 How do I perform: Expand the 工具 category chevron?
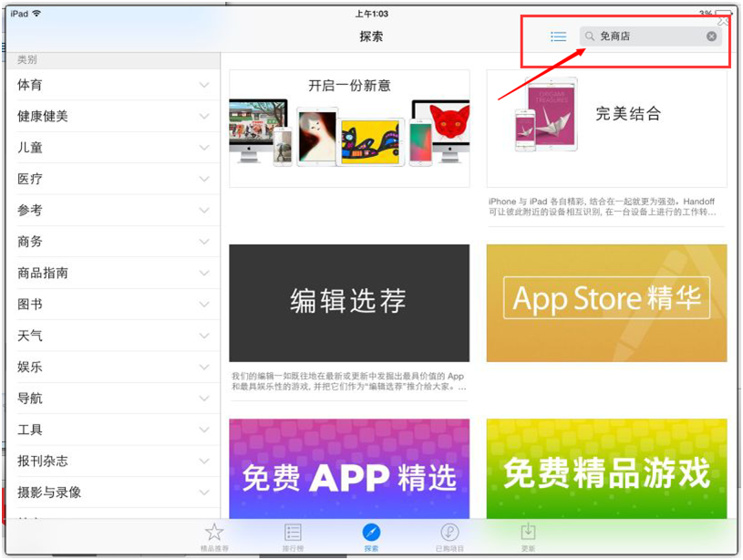(204, 430)
